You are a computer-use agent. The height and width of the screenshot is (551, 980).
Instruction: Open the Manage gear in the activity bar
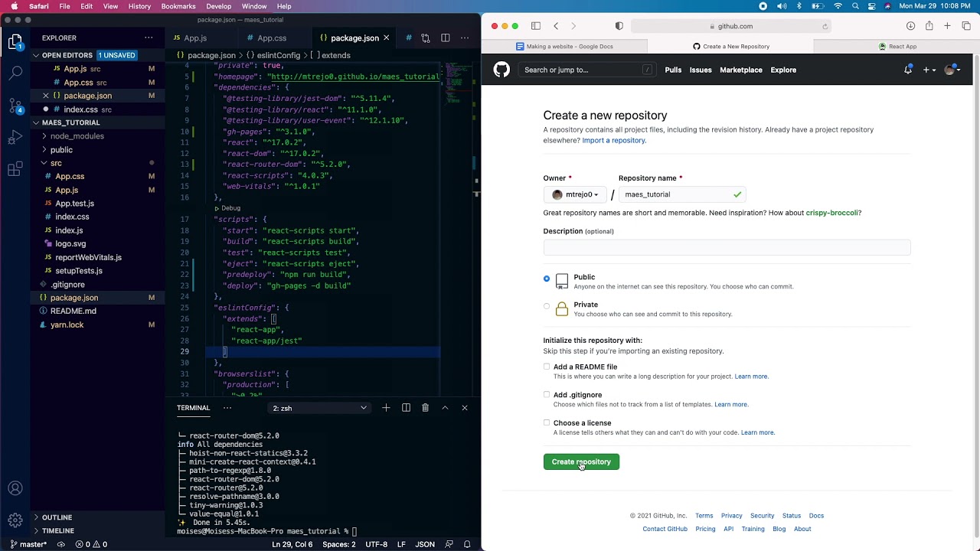(x=15, y=520)
